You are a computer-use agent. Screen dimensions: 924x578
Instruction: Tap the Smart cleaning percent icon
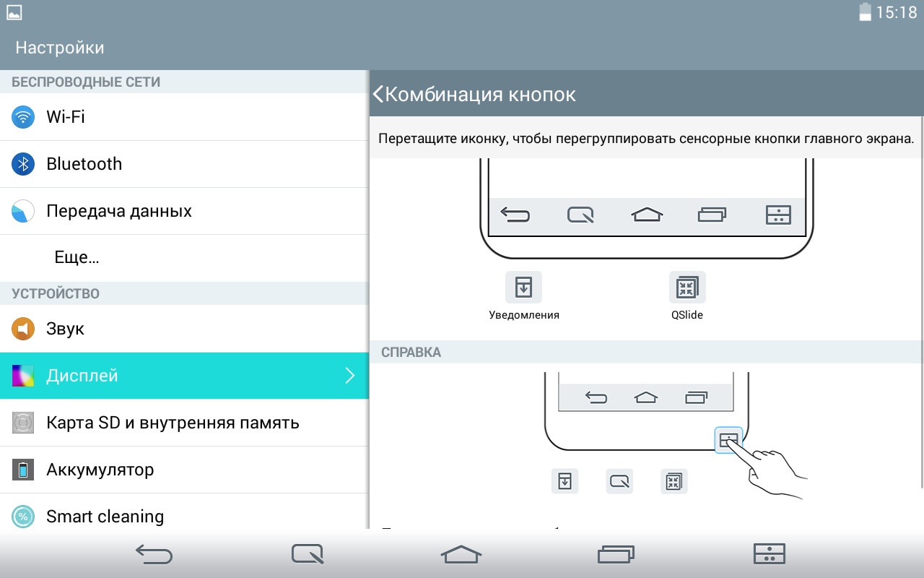(23, 517)
